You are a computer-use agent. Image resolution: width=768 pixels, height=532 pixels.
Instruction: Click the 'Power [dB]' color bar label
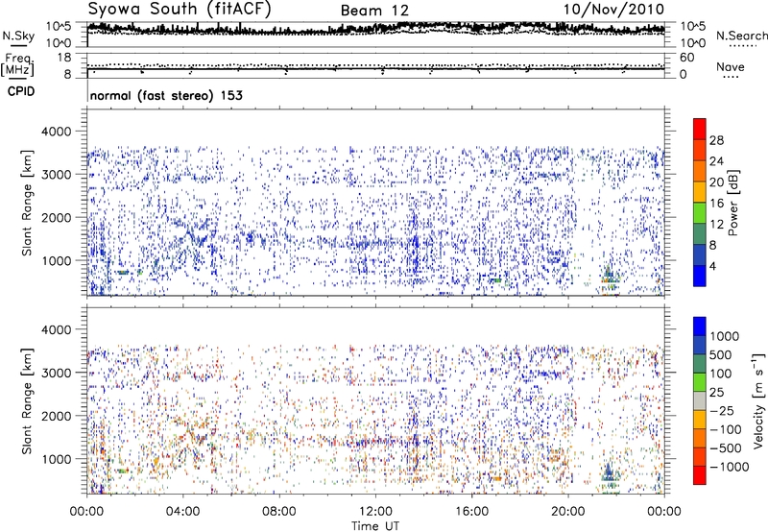(x=732, y=203)
